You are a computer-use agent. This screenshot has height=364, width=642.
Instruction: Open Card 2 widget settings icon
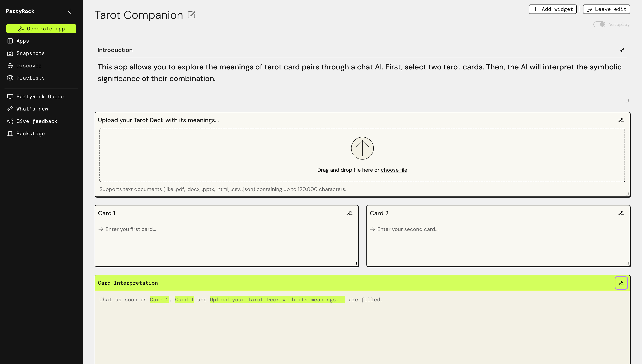(621, 213)
